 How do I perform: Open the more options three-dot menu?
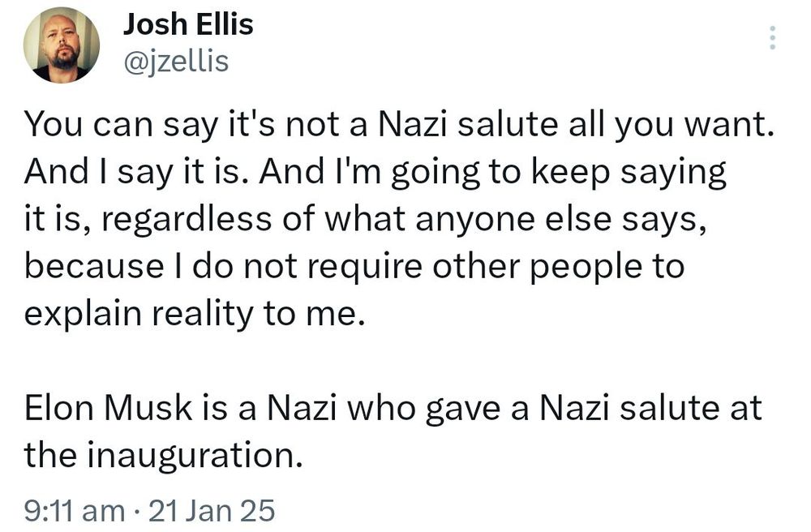(772, 38)
